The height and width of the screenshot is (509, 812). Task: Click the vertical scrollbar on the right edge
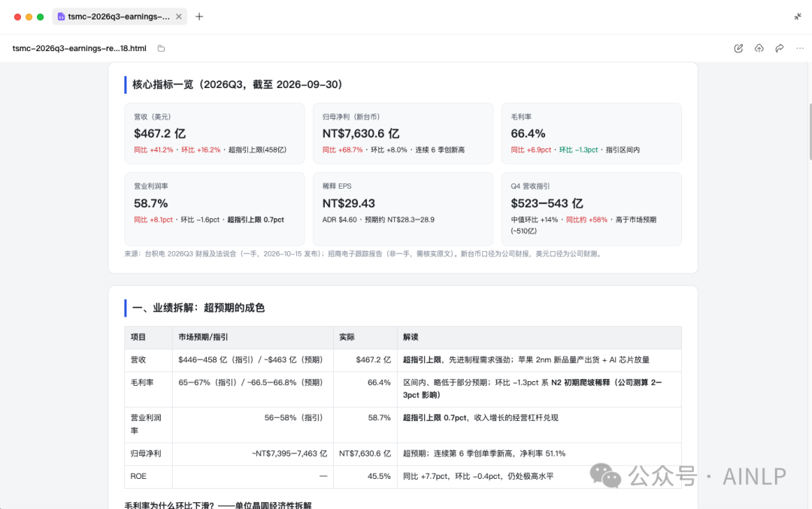coord(810,132)
